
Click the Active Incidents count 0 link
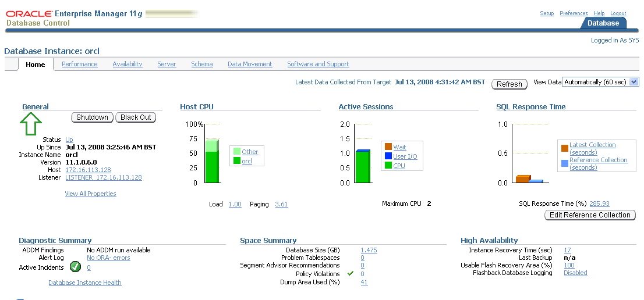pos(89,267)
